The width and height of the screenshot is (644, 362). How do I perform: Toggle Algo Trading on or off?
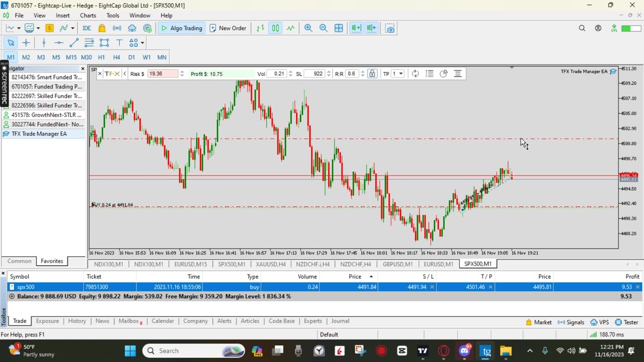181,28
